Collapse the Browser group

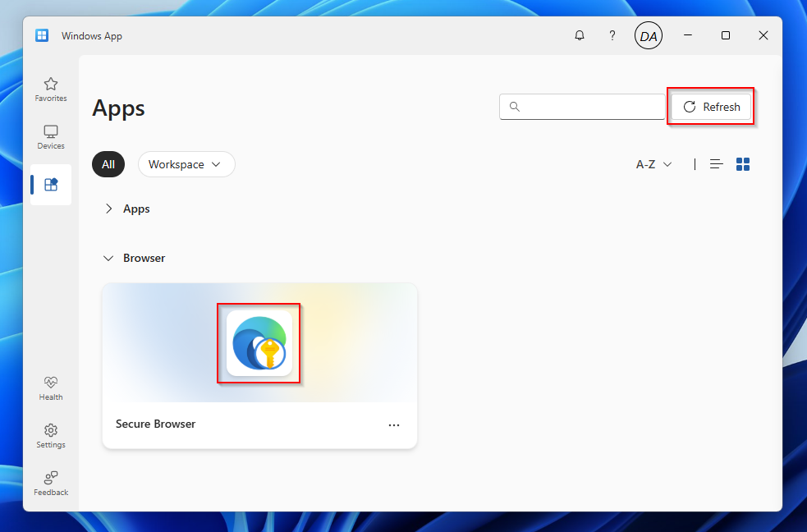pyautogui.click(x=108, y=259)
